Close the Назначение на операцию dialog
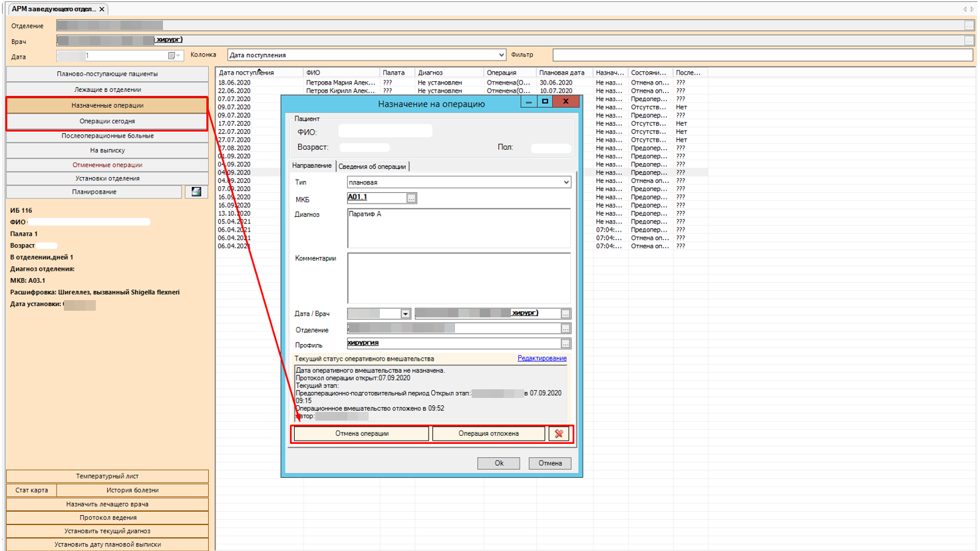980x551 pixels. (566, 102)
